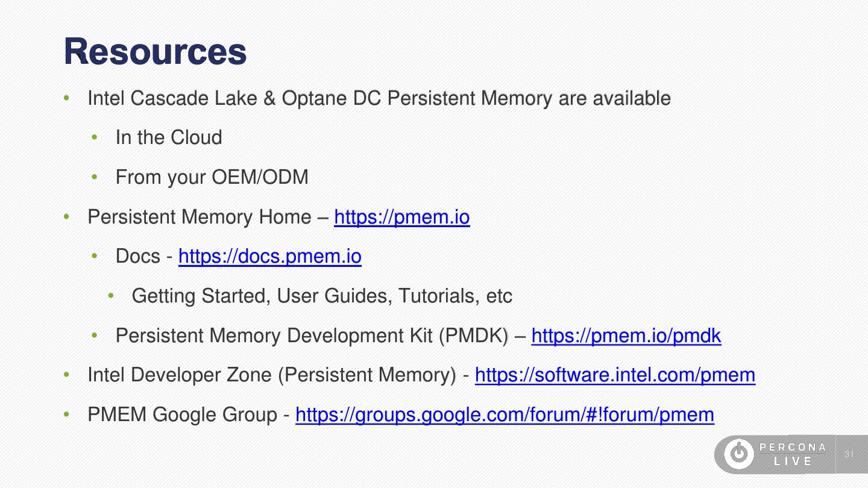Click the 'Persistent Memory Home' label
Image resolution: width=868 pixels, height=488 pixels.
199,217
